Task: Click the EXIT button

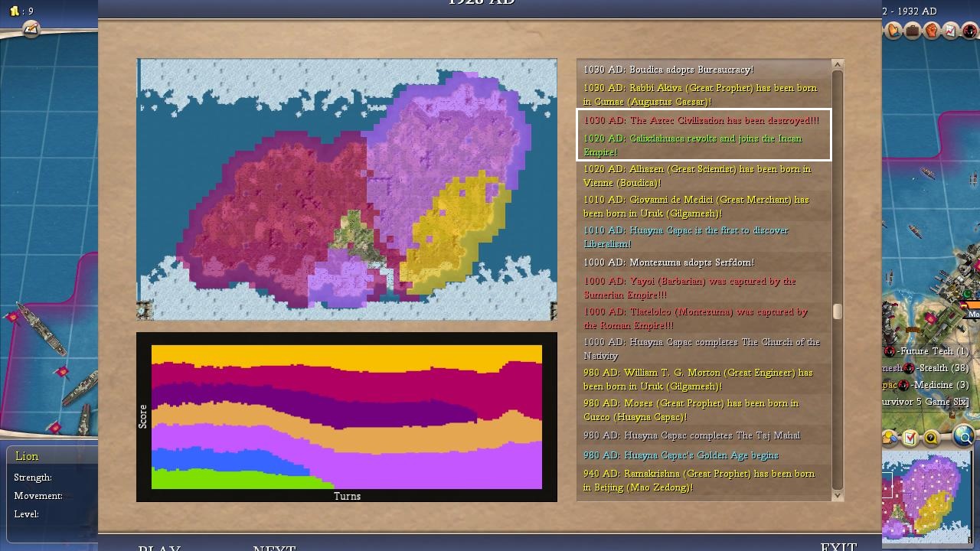Action: pyautogui.click(x=838, y=546)
